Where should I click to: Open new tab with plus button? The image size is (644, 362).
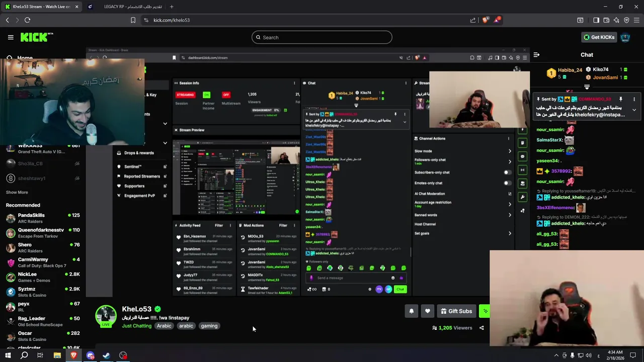(172, 7)
